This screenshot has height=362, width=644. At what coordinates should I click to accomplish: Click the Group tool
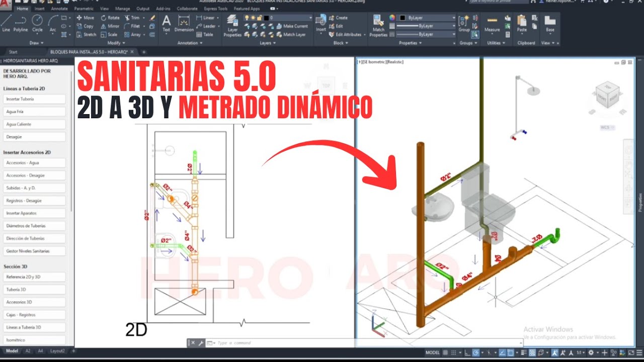pos(464,23)
